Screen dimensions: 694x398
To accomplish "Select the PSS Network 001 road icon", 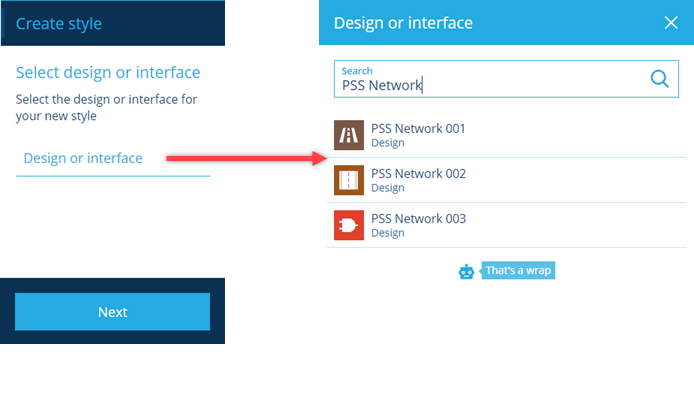I will point(349,135).
